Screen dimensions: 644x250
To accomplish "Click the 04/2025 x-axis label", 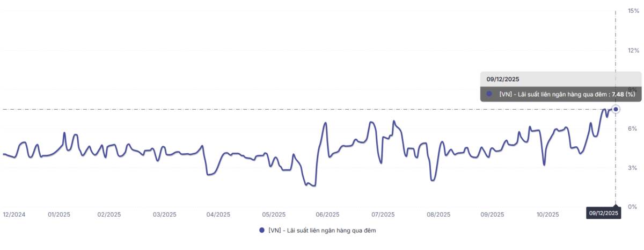I will (x=218, y=214).
